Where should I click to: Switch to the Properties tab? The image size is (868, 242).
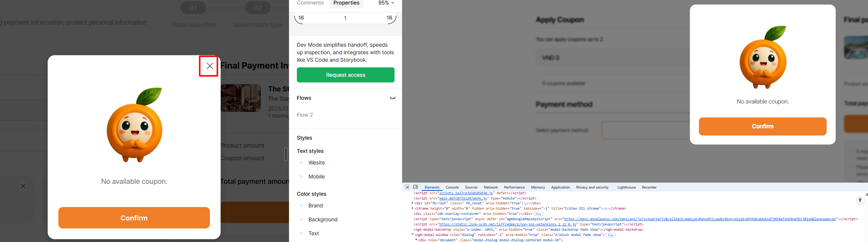(x=346, y=3)
